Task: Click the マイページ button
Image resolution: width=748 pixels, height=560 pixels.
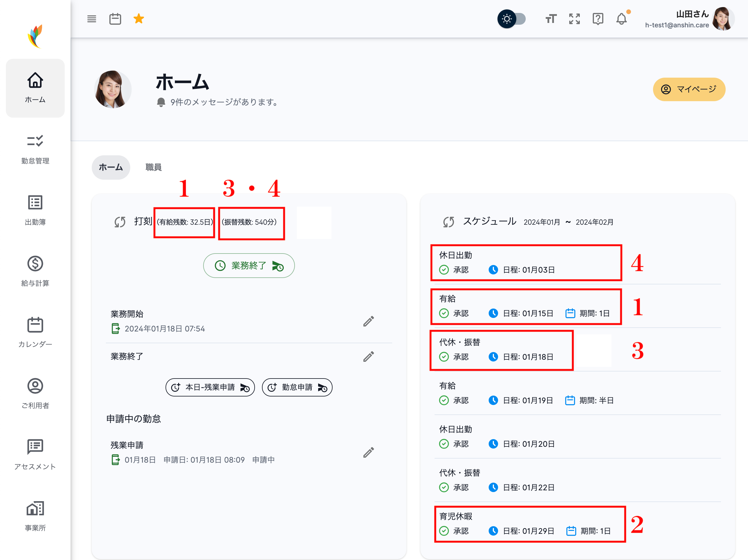Action: click(689, 89)
